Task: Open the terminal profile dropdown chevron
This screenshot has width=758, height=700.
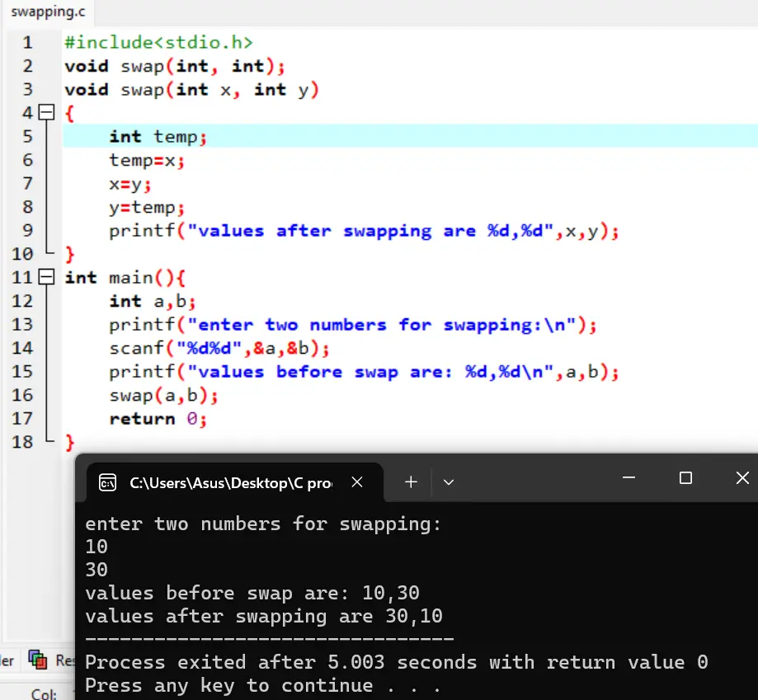Action: [449, 482]
